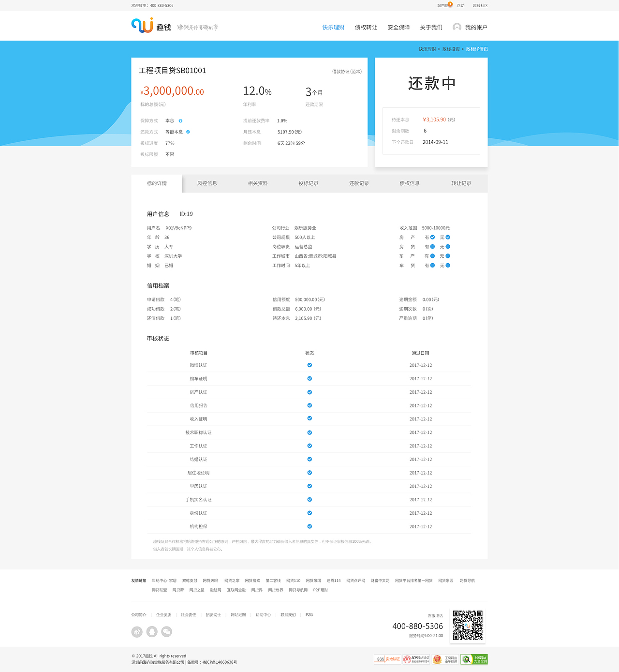Open the WeChat icon in the footer
Screen dimensions: 619x672
click(166, 631)
